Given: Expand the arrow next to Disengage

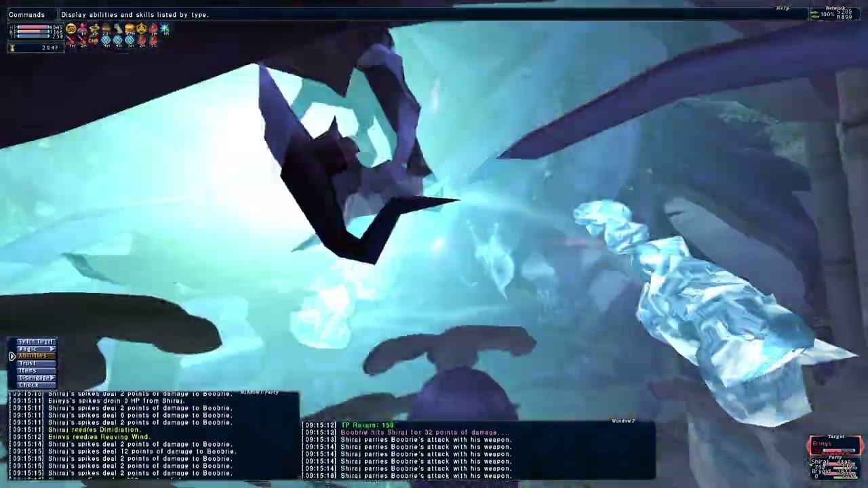Looking at the screenshot, I should tap(53, 378).
